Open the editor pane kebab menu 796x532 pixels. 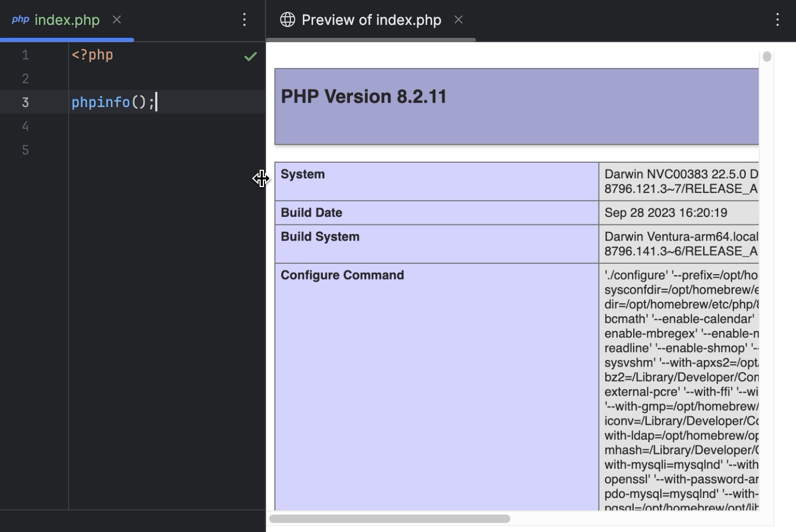[x=244, y=19]
